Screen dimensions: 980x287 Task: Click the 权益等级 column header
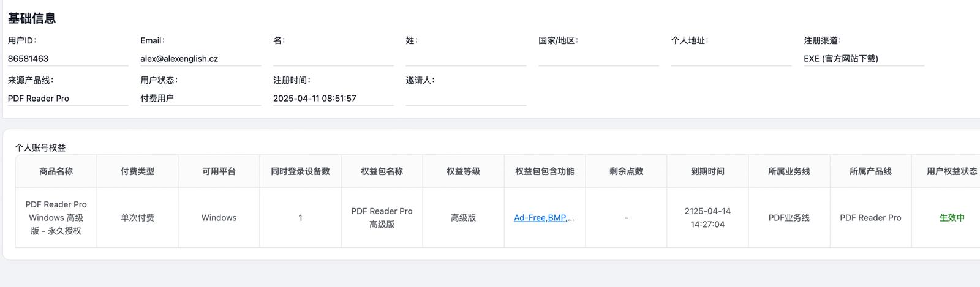coord(463,171)
